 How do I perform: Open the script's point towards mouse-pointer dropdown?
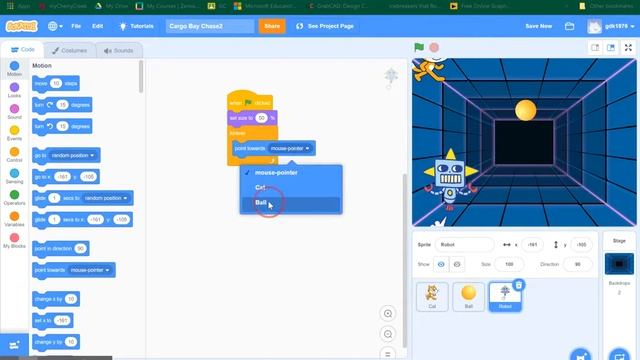pos(290,149)
